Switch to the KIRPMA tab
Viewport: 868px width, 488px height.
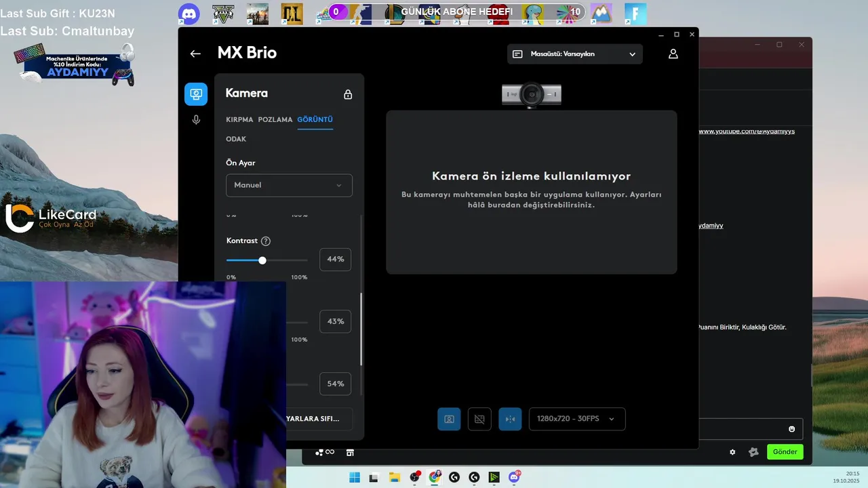click(239, 119)
